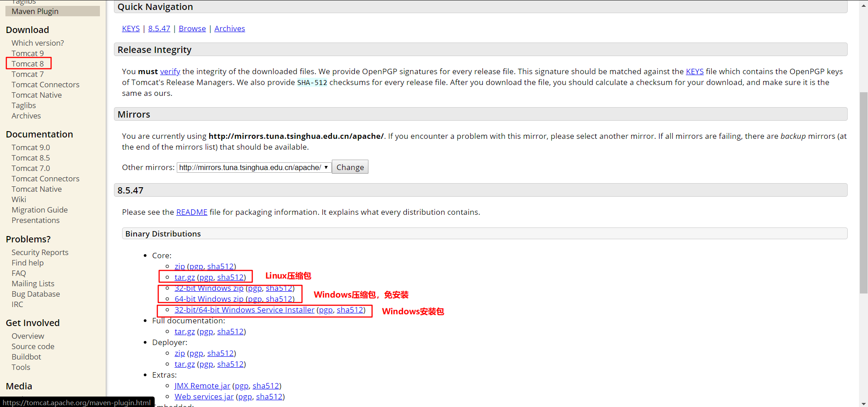Image resolution: width=868 pixels, height=407 pixels.
Task: Open Tomcat 7.0 documentation
Action: pos(31,168)
